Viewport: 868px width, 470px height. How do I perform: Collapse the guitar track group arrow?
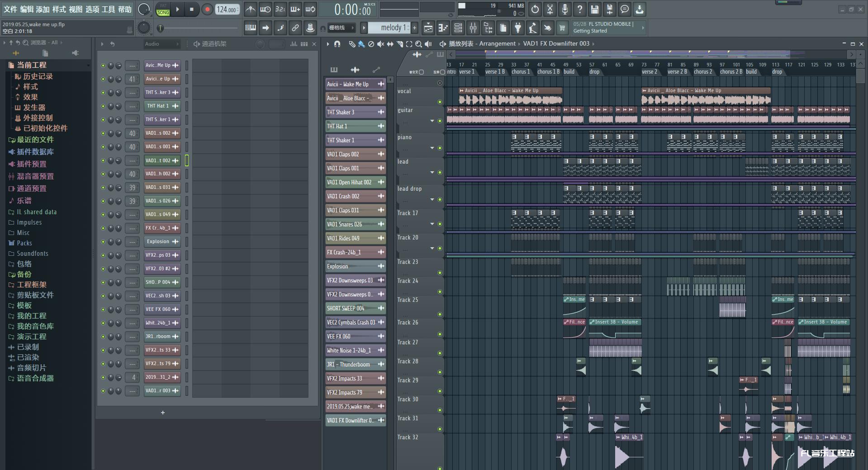(432, 121)
